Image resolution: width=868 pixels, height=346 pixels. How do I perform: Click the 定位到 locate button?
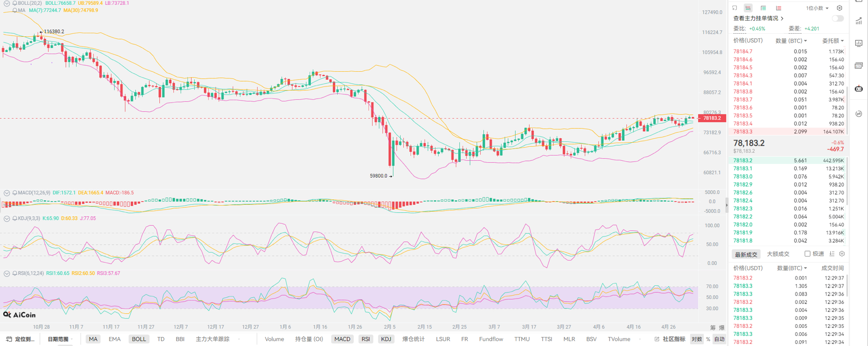click(x=20, y=339)
